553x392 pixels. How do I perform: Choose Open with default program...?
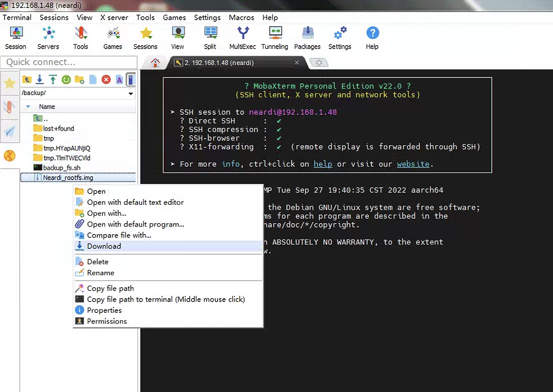click(x=168, y=224)
